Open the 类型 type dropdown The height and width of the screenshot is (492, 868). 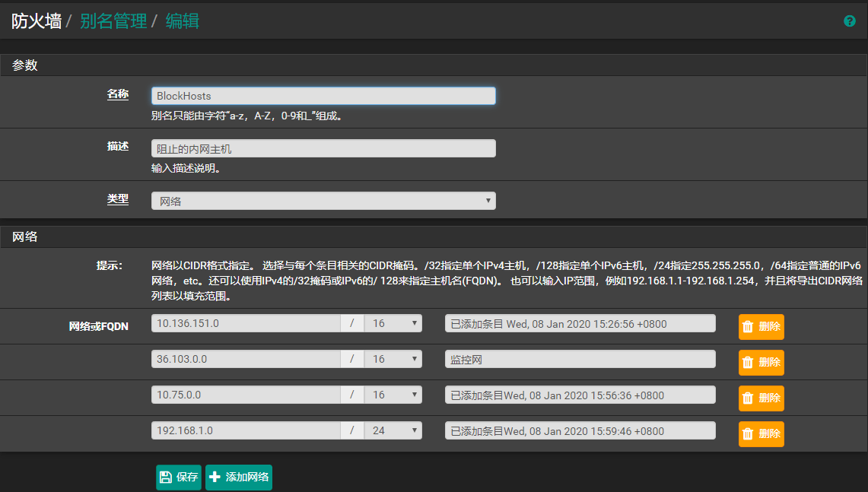[323, 201]
